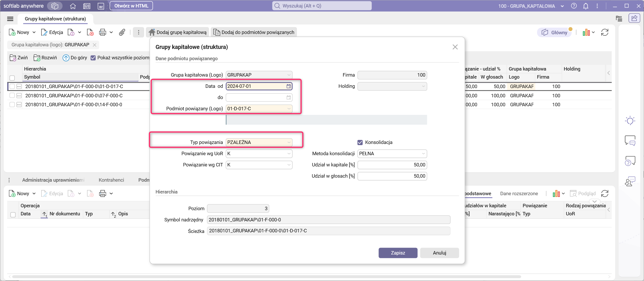Open the company selector 100 - GRUPA_KAPITALOWA

(x=531, y=6)
